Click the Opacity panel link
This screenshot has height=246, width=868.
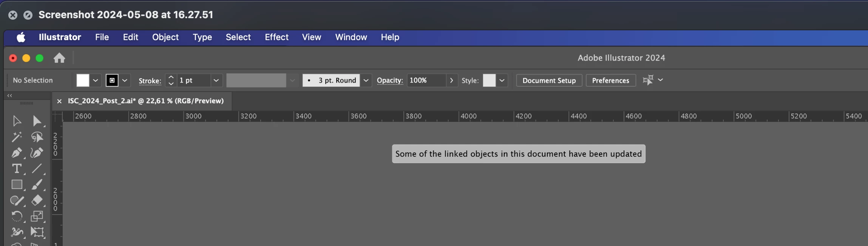click(x=390, y=80)
